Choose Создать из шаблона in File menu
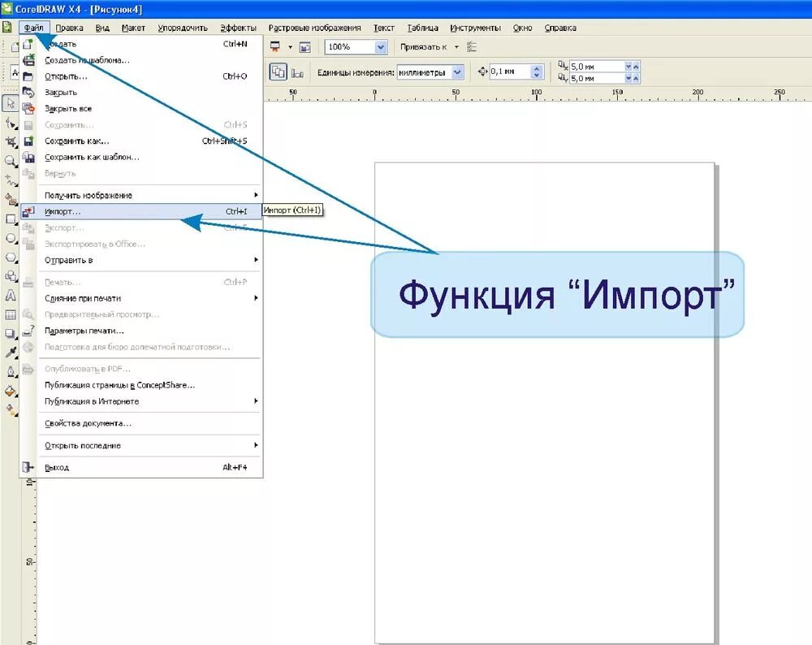This screenshot has width=812, height=645. [140, 60]
